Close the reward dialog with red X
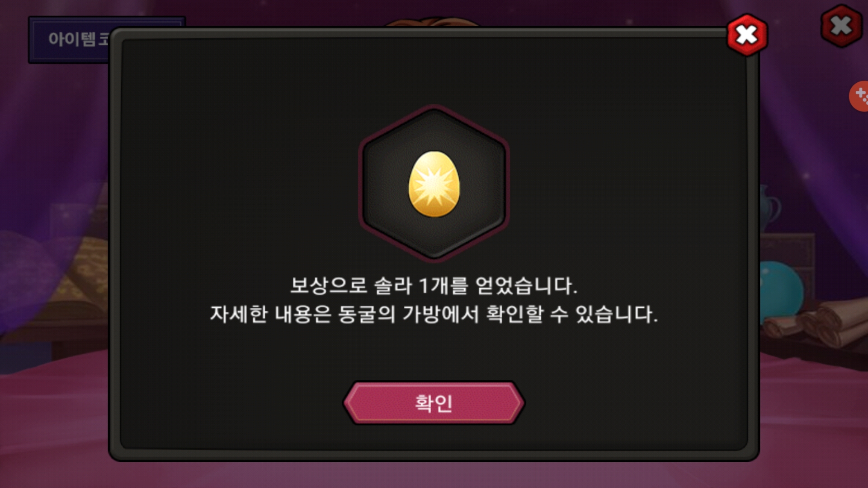 point(747,35)
